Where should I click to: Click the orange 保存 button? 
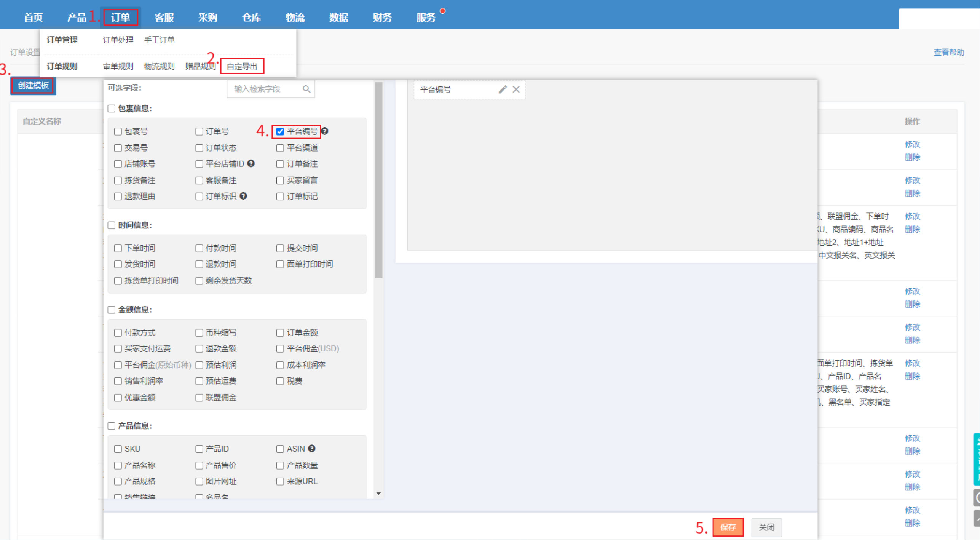(x=728, y=527)
